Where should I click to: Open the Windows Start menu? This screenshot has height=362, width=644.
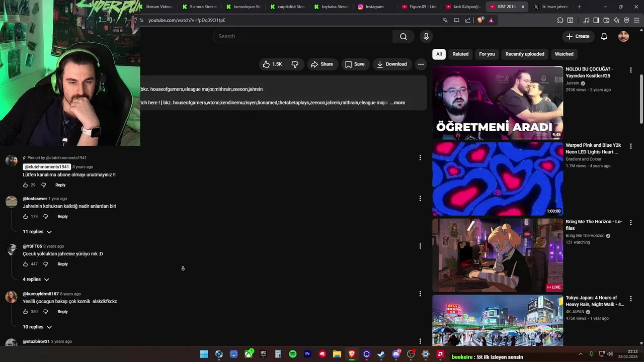[204, 354]
